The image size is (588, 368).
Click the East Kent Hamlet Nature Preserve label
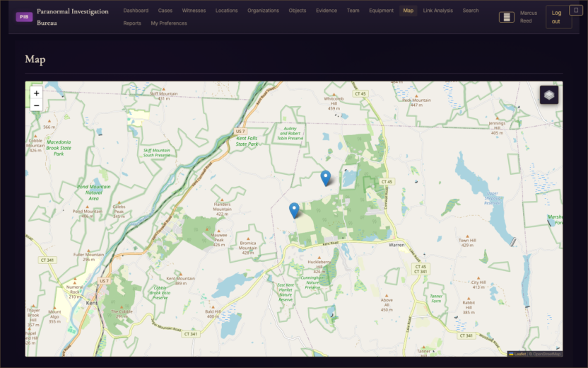286,292
